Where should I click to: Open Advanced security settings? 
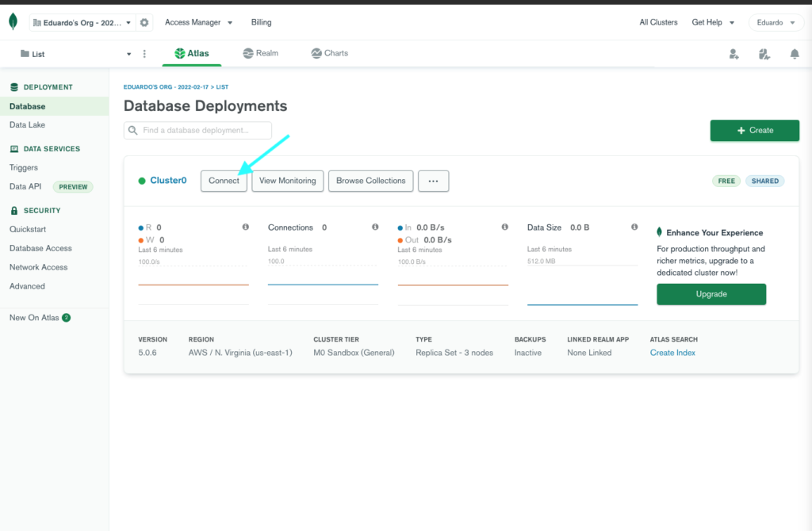pos(28,286)
